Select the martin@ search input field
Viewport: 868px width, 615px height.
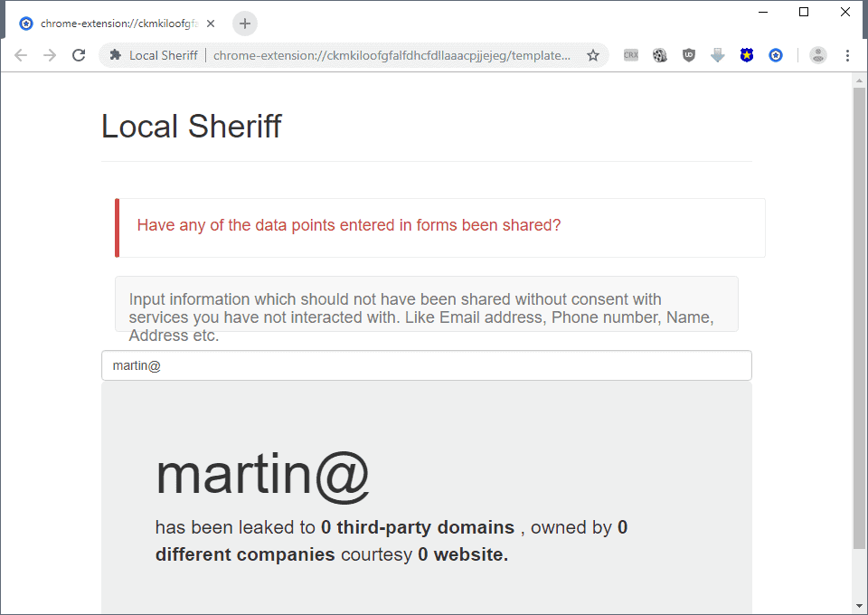click(426, 365)
